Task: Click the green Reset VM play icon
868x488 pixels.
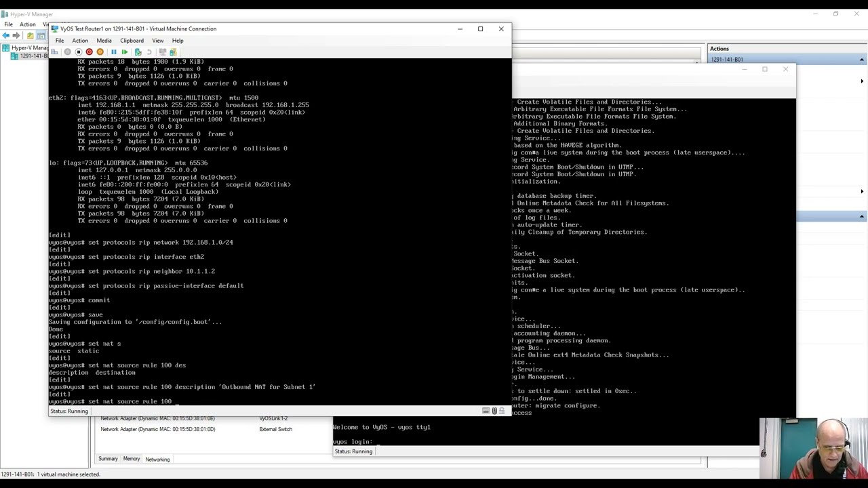Action: click(124, 52)
